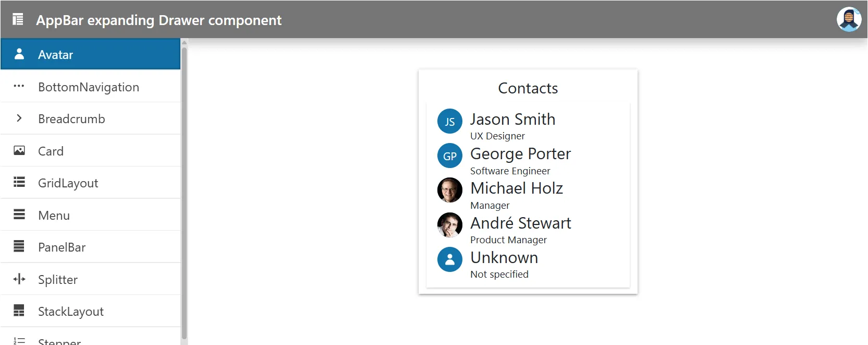
Task: Open the user profile avatar in AppBar
Action: (x=849, y=19)
